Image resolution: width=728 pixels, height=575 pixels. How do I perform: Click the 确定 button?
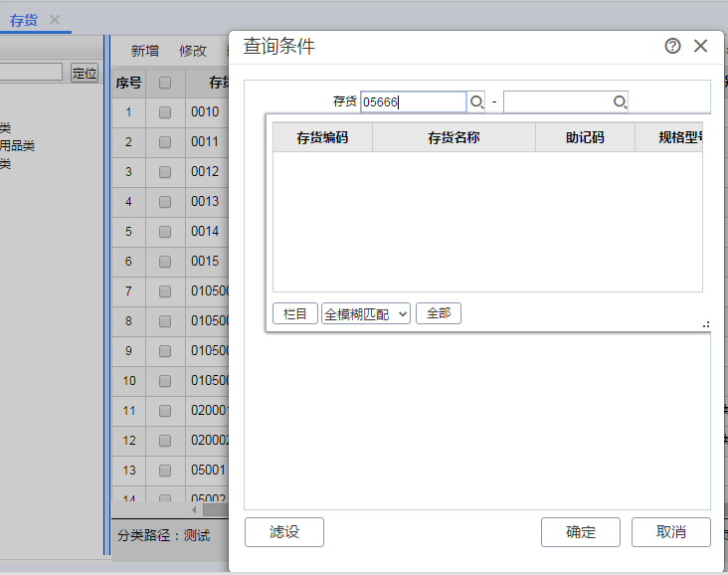point(581,532)
